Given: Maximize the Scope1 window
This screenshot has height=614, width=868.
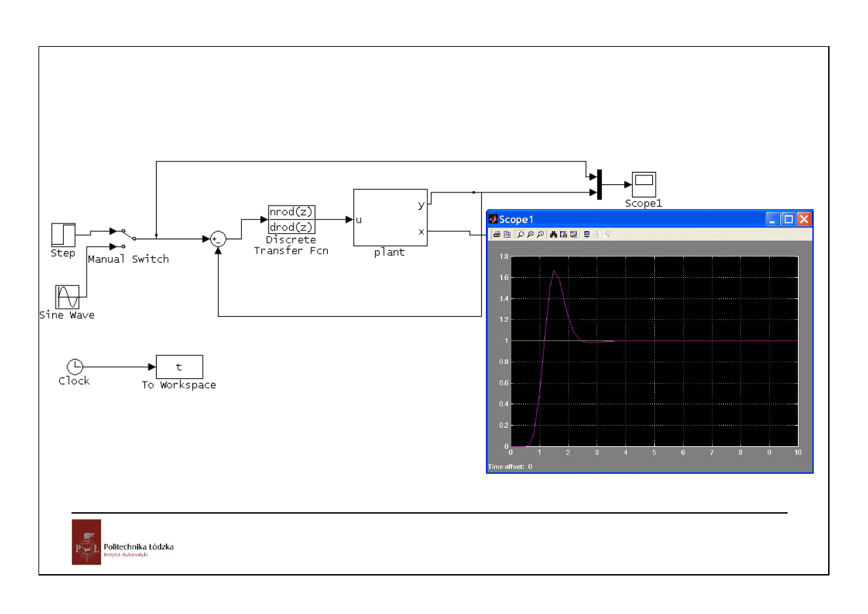Looking at the screenshot, I should 789,219.
